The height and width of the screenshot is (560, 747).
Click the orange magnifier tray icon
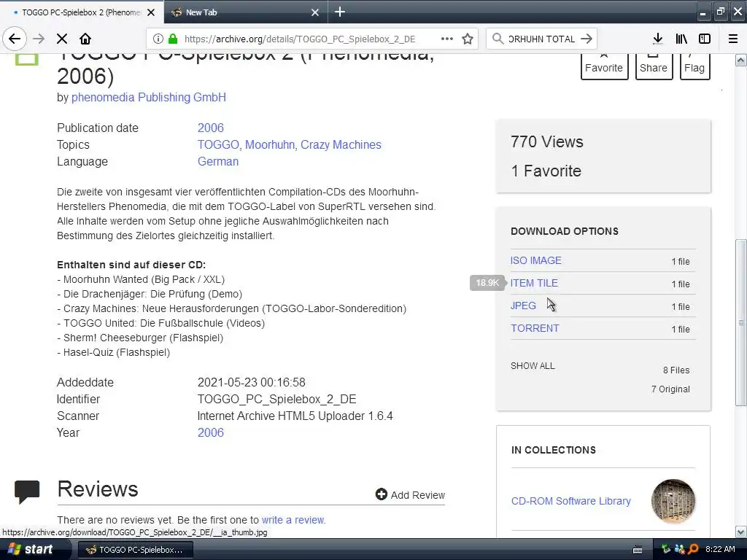693,549
